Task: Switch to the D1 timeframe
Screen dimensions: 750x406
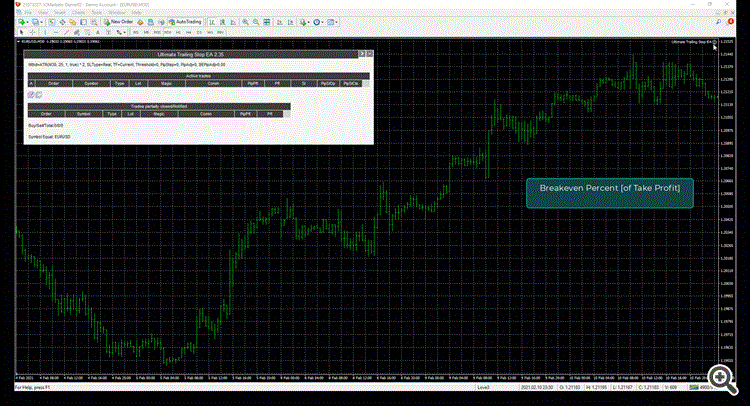Action: pyautogui.click(x=199, y=33)
